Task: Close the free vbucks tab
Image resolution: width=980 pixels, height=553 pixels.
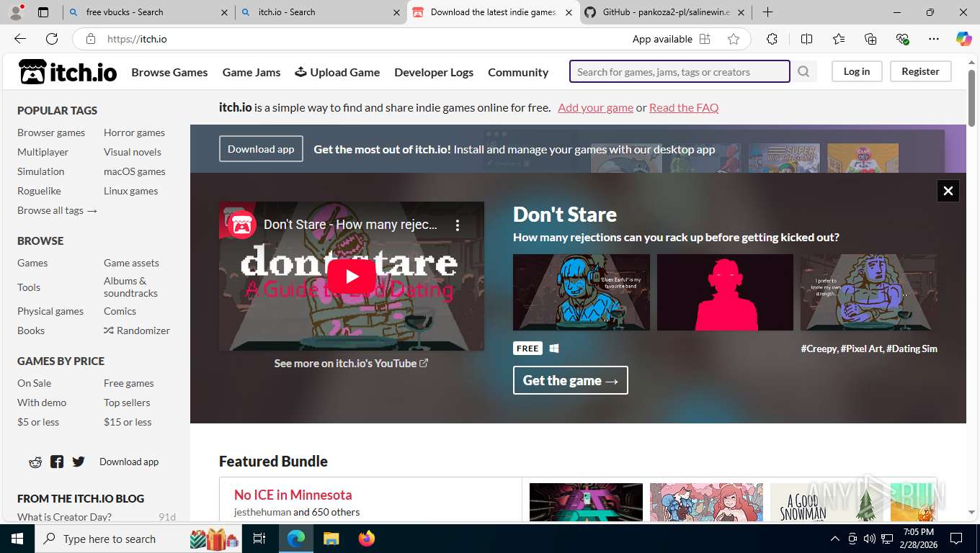Action: [224, 12]
